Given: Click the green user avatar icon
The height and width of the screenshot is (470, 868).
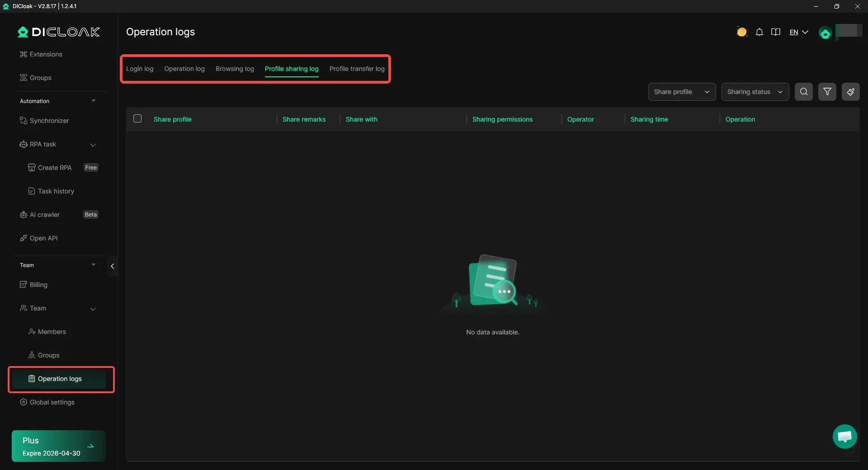Looking at the screenshot, I should coord(825,33).
